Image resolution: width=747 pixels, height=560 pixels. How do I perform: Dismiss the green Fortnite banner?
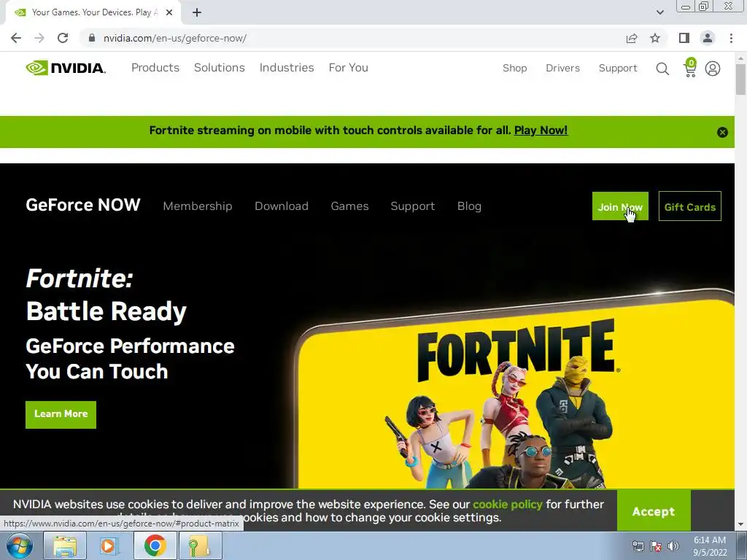click(722, 133)
